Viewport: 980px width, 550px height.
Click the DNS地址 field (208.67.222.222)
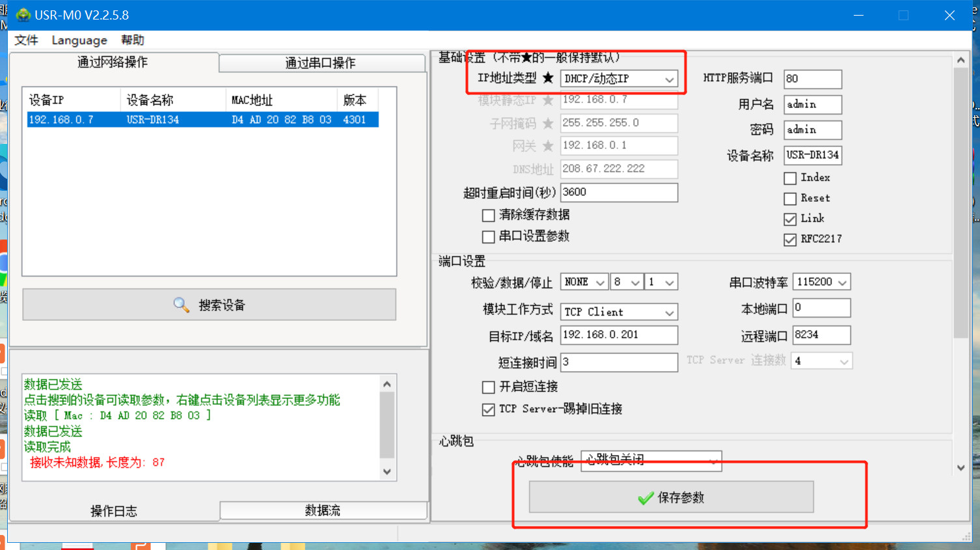[619, 169]
